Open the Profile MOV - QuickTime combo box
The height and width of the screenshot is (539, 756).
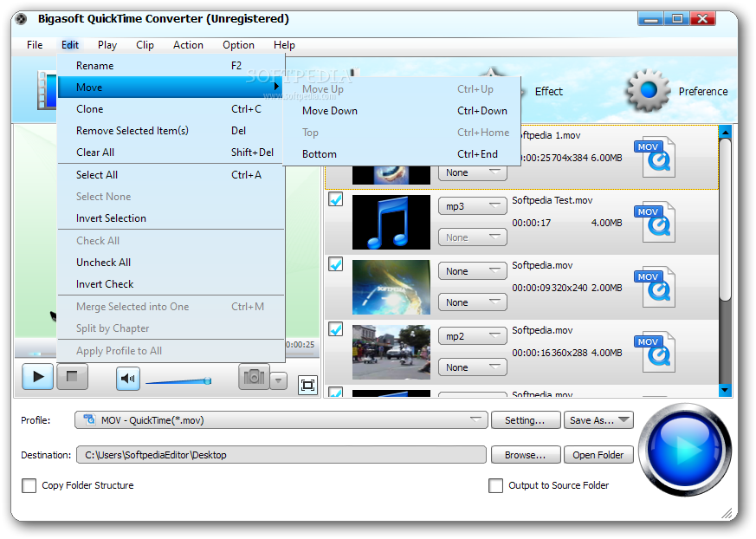(x=281, y=419)
